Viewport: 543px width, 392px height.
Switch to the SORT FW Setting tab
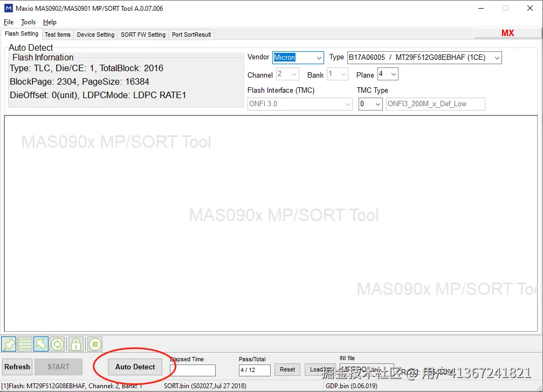pyautogui.click(x=143, y=35)
